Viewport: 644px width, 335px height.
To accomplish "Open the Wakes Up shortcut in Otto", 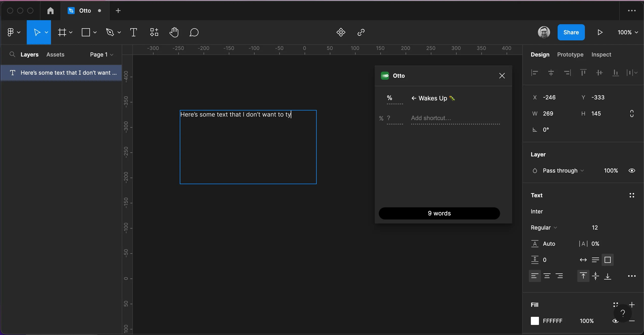I will (x=432, y=98).
